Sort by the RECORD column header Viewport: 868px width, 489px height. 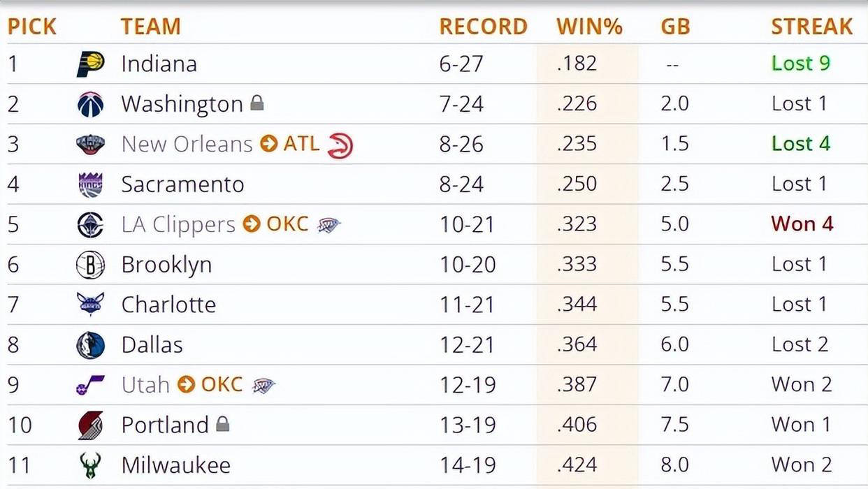pos(483,27)
